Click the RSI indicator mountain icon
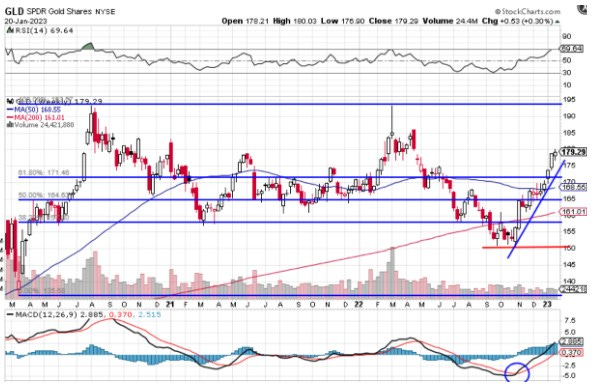The width and height of the screenshot is (600, 386). [x=10, y=30]
